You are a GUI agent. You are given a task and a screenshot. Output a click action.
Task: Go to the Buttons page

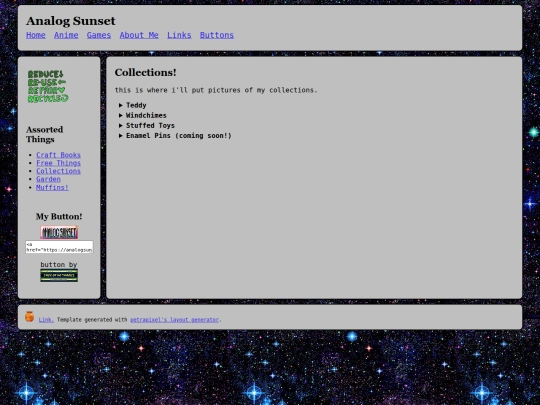[x=217, y=35]
